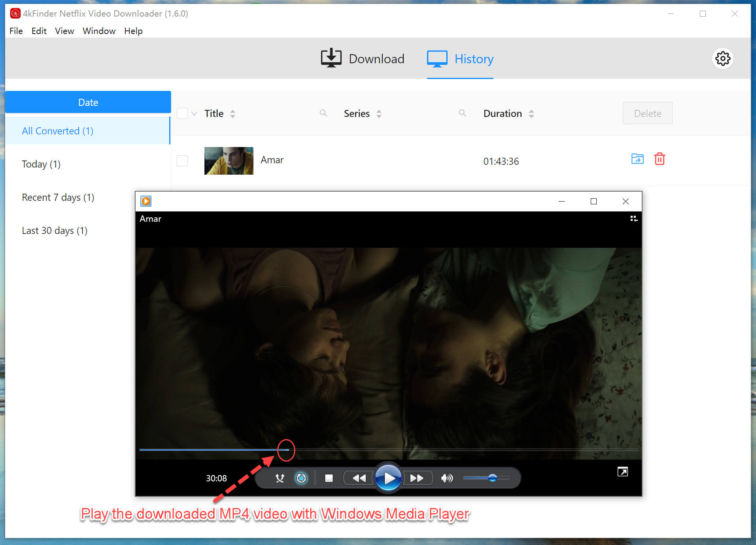Sort videos by Title

233,113
